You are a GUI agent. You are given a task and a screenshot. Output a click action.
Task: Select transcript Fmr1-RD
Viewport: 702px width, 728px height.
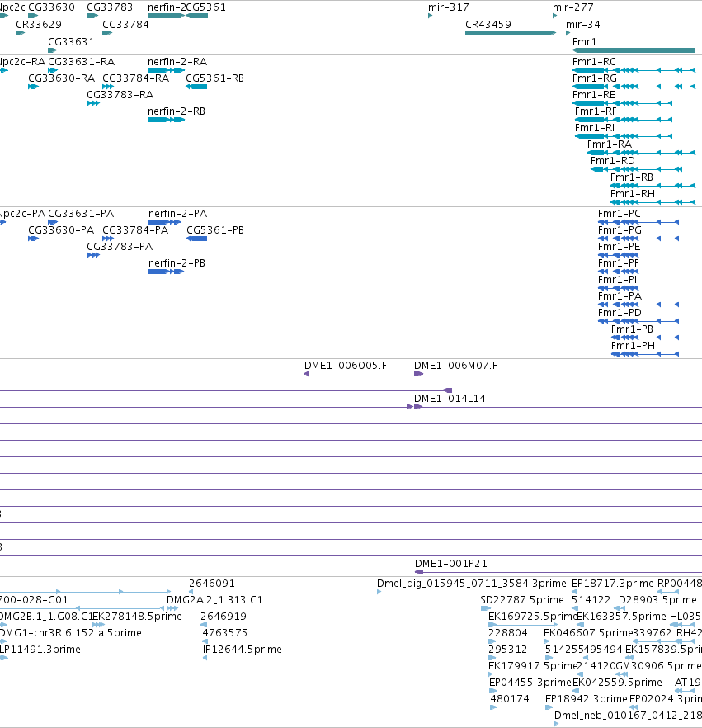pyautogui.click(x=636, y=169)
